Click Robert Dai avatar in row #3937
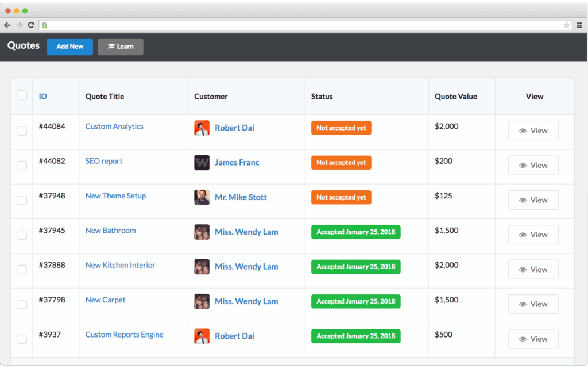 202,336
